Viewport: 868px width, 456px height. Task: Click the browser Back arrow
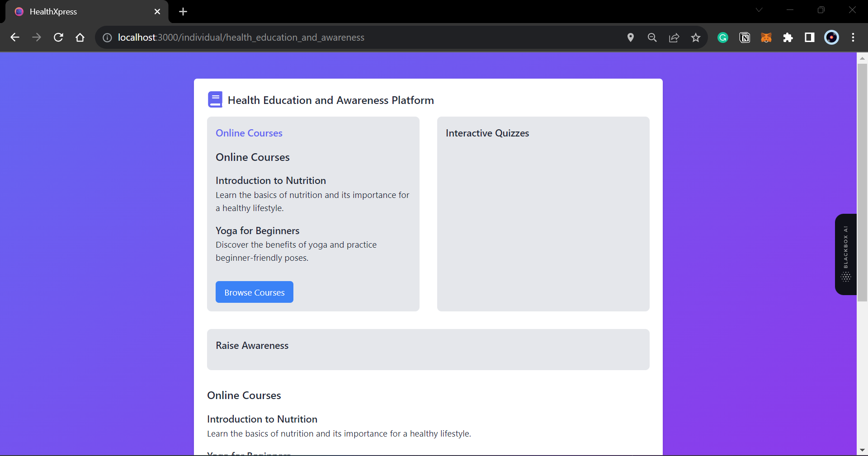click(x=15, y=38)
